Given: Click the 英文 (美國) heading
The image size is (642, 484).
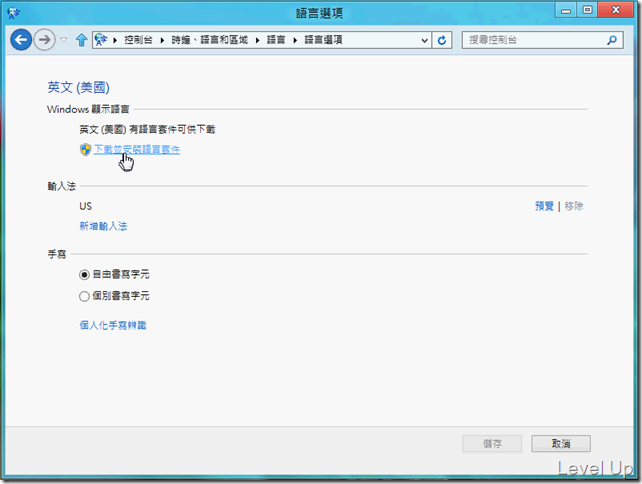Looking at the screenshot, I should point(78,87).
